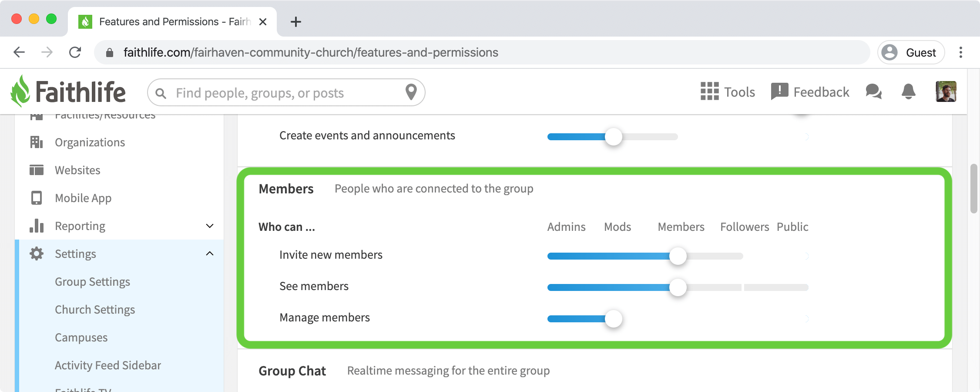
Task: Click the location pin in the search box
Action: click(x=411, y=92)
